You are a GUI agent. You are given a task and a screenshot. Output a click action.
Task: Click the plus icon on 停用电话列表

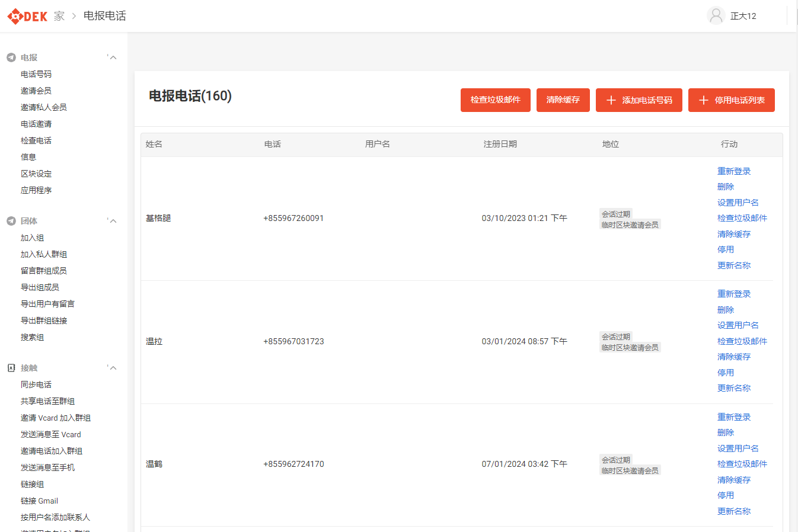(704, 100)
